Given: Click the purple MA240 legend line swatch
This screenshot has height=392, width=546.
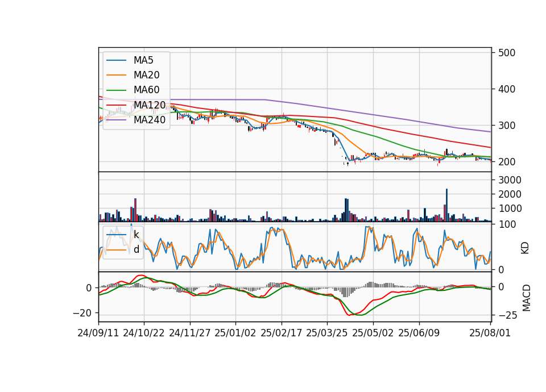Looking at the screenshot, I should [x=116, y=120].
